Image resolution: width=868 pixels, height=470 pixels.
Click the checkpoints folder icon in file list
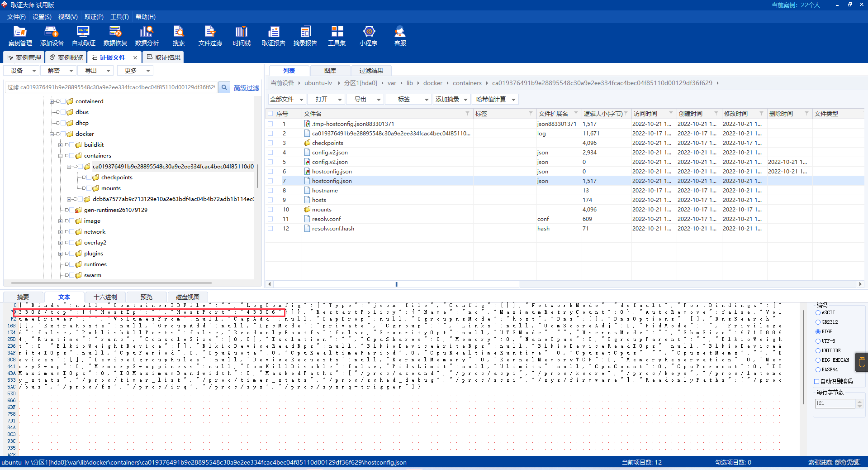[x=307, y=143]
